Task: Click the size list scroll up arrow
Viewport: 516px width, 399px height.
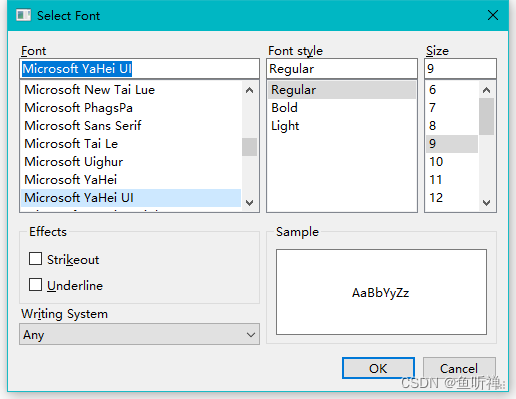Action: (x=486, y=90)
